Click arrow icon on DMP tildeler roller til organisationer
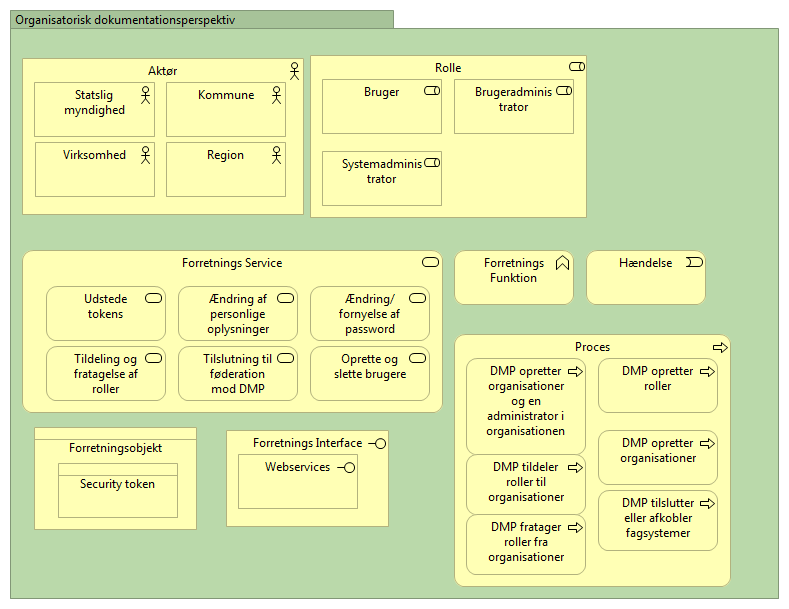Viewport: 789px width, 609px height. tap(576, 468)
